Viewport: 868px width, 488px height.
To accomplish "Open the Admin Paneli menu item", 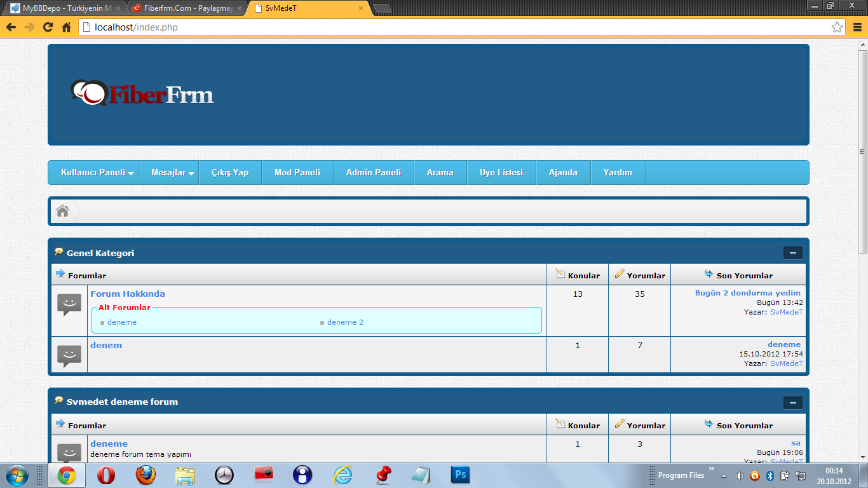I will point(374,172).
